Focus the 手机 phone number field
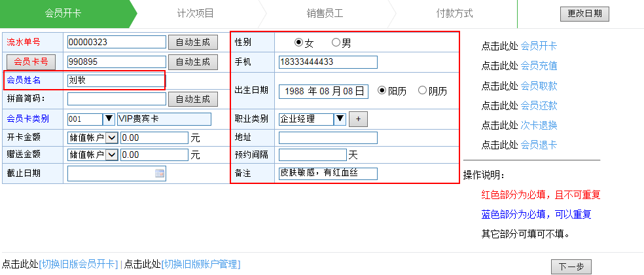644x275 pixels. tap(328, 62)
